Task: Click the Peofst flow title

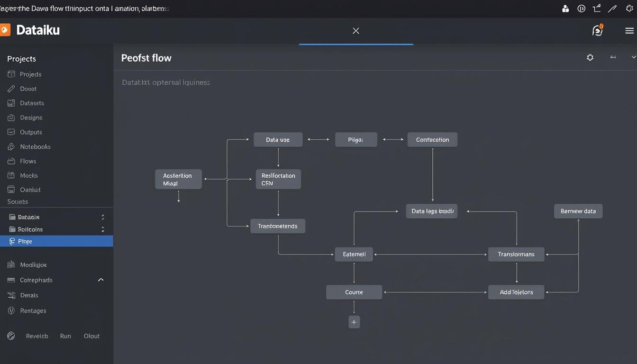Action: click(x=146, y=58)
